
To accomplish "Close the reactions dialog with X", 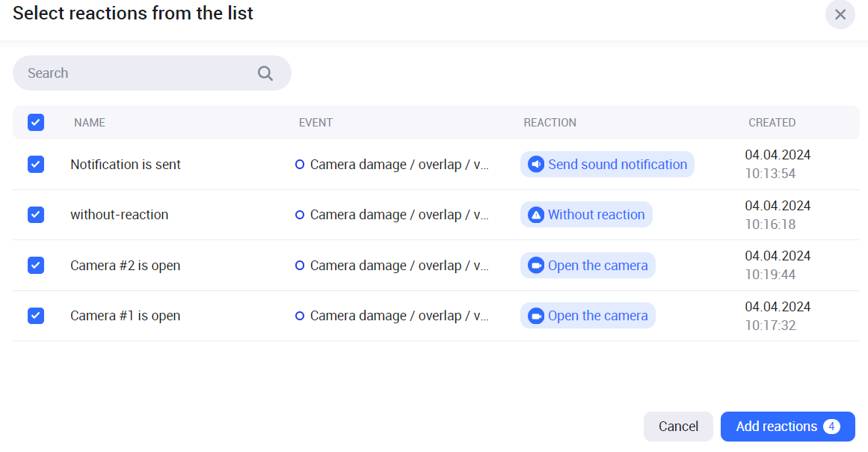I will pyautogui.click(x=840, y=14).
